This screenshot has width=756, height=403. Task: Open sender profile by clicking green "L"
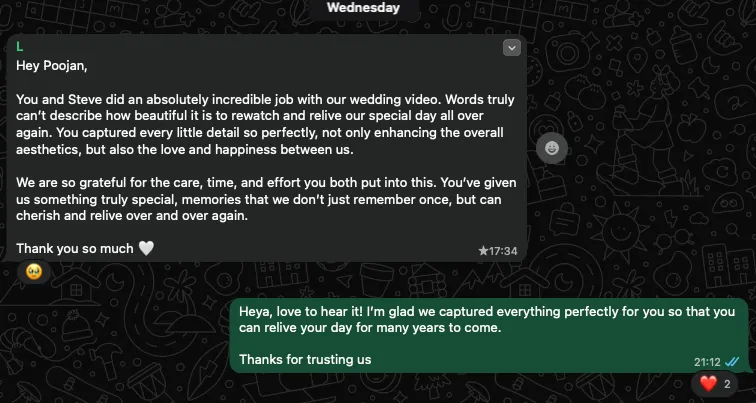coord(19,47)
